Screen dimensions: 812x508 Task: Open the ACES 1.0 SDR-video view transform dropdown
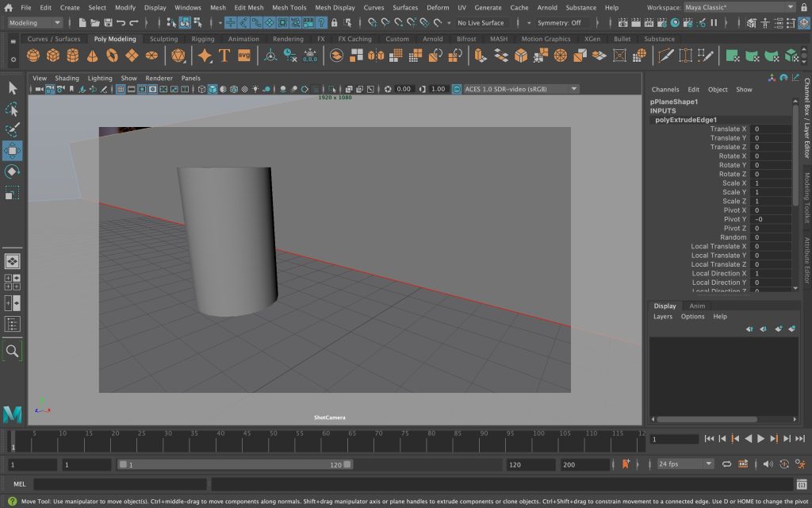520,89
